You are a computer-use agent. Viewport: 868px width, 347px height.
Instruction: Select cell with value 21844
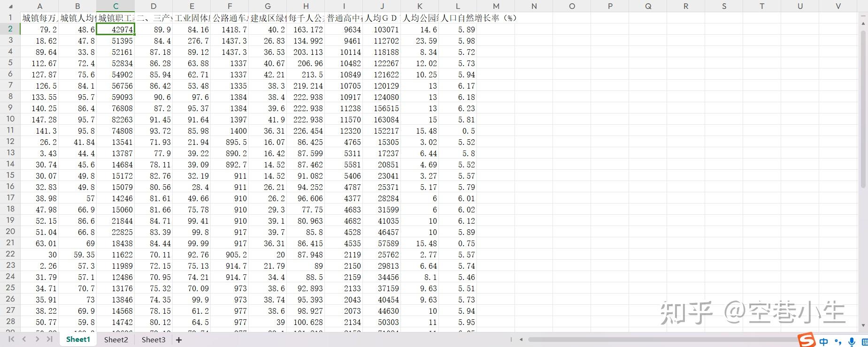(x=116, y=221)
